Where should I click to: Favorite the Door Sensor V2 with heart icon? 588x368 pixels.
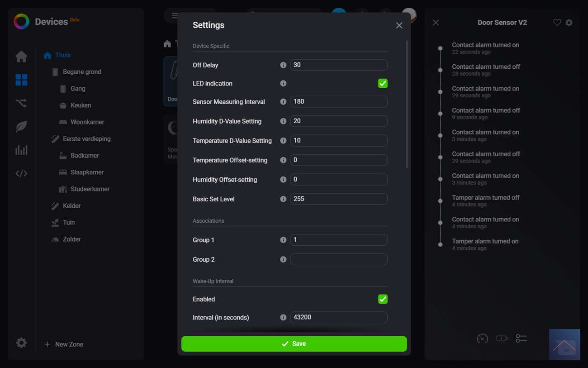coord(557,23)
